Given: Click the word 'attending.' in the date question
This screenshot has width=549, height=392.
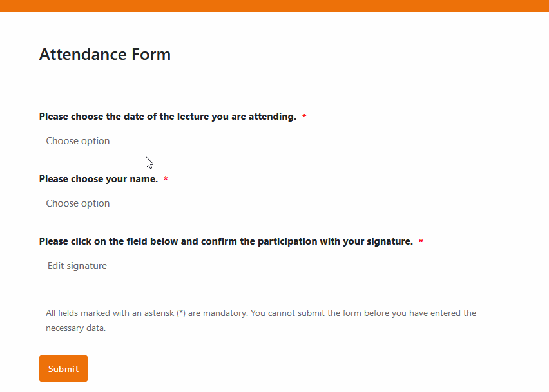Looking at the screenshot, I should 273,117.
